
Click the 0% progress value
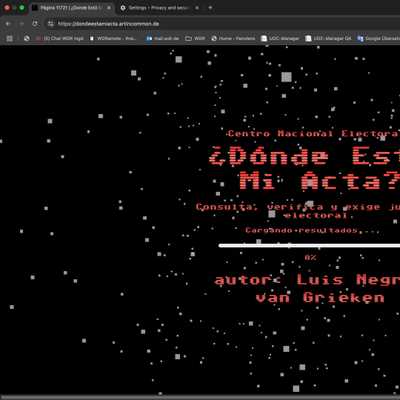[310, 257]
